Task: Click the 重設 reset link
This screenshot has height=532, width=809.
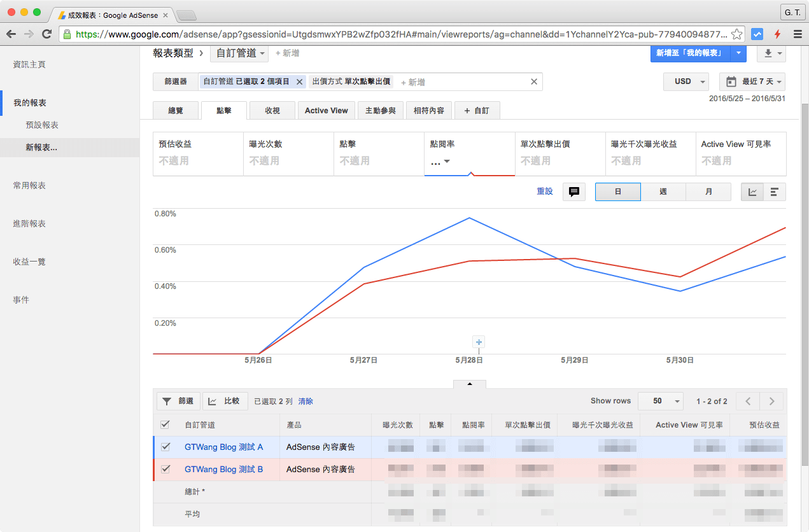Action: tap(545, 191)
